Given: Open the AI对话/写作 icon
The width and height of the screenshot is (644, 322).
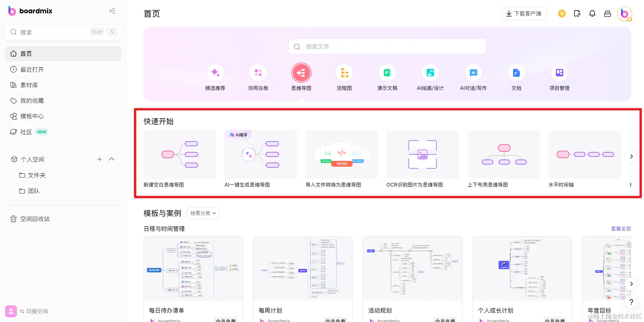Looking at the screenshot, I should 473,72.
